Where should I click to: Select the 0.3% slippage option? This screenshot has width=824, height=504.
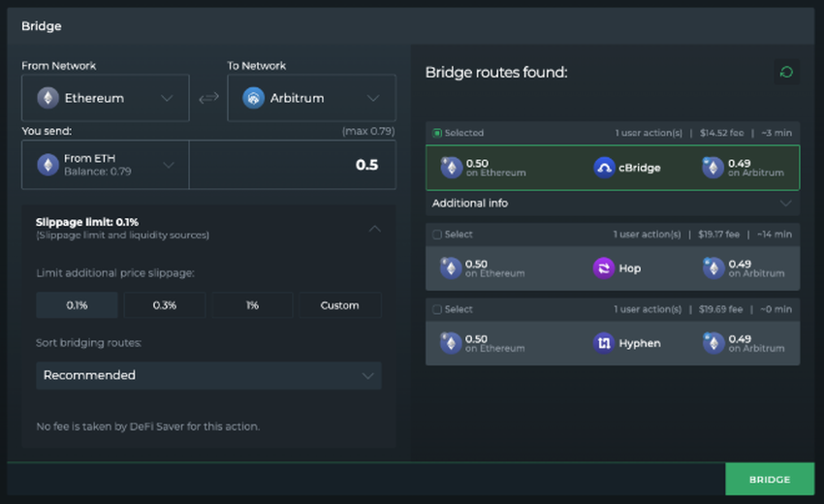tap(164, 305)
